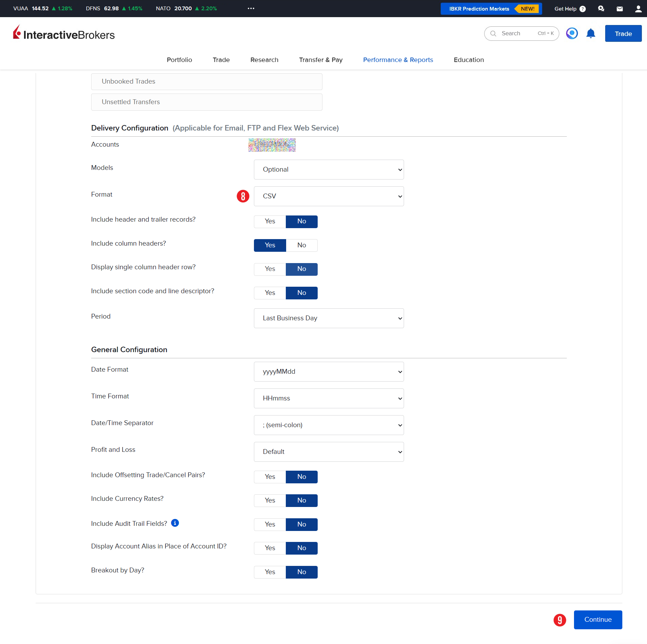This screenshot has height=644, width=647.
Task: Open the chat support icon
Action: pos(601,9)
